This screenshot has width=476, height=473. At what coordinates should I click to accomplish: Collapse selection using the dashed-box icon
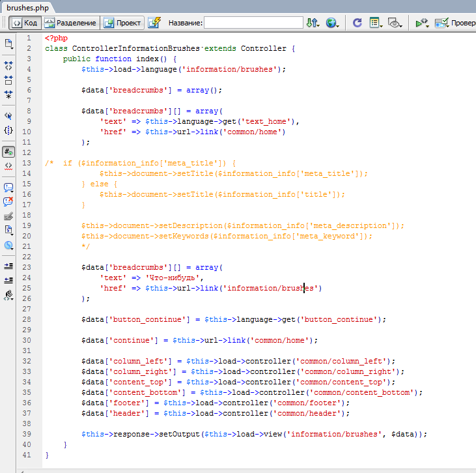[8, 80]
